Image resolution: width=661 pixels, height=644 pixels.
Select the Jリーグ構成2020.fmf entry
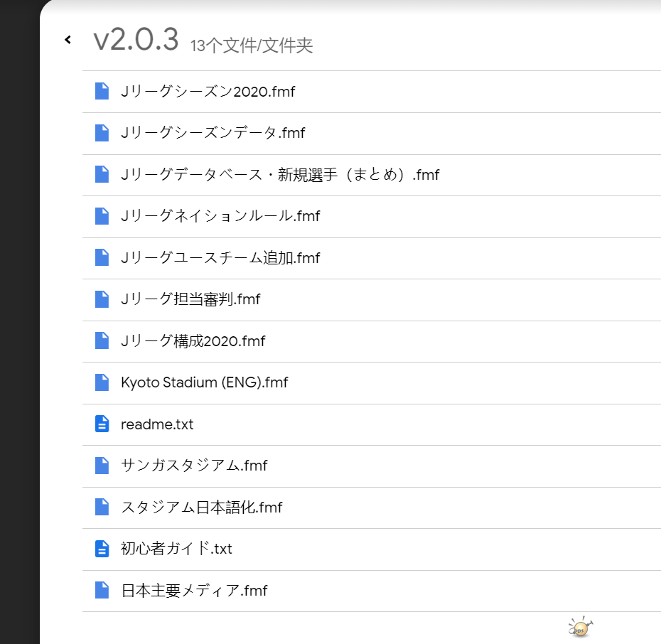coord(193,341)
